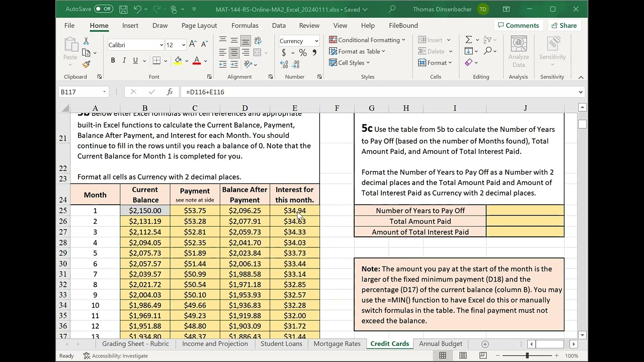Toggle the AutoSave switch
This screenshot has width=644, height=362.
(x=104, y=9)
